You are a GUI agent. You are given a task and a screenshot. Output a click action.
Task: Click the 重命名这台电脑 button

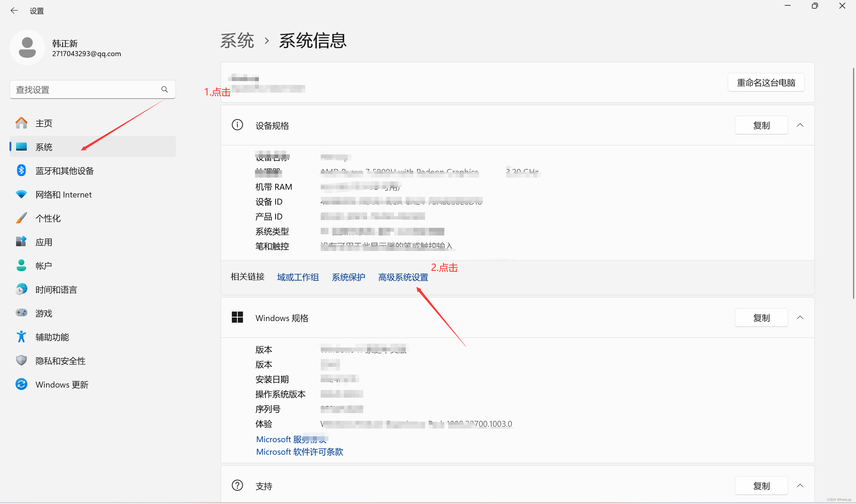click(766, 82)
